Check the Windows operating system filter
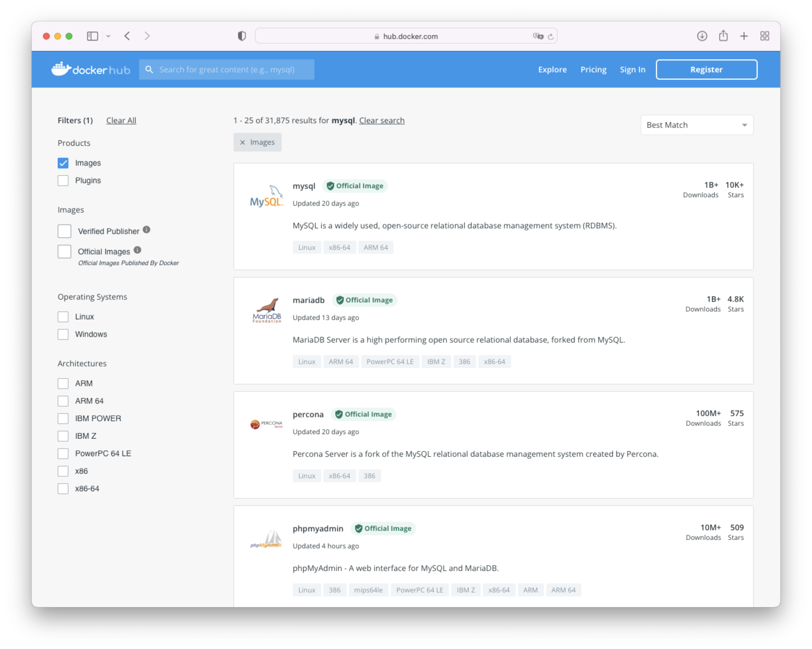This screenshot has width=812, height=649. 63,334
